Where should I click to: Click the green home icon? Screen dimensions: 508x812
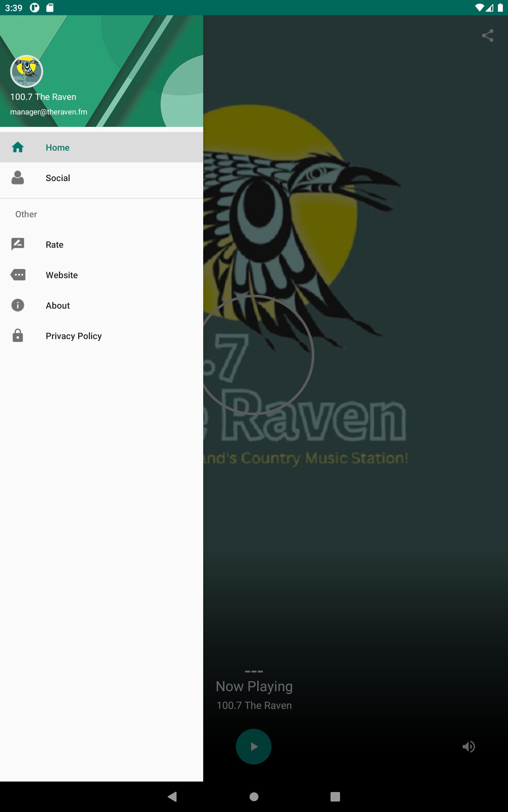18,147
